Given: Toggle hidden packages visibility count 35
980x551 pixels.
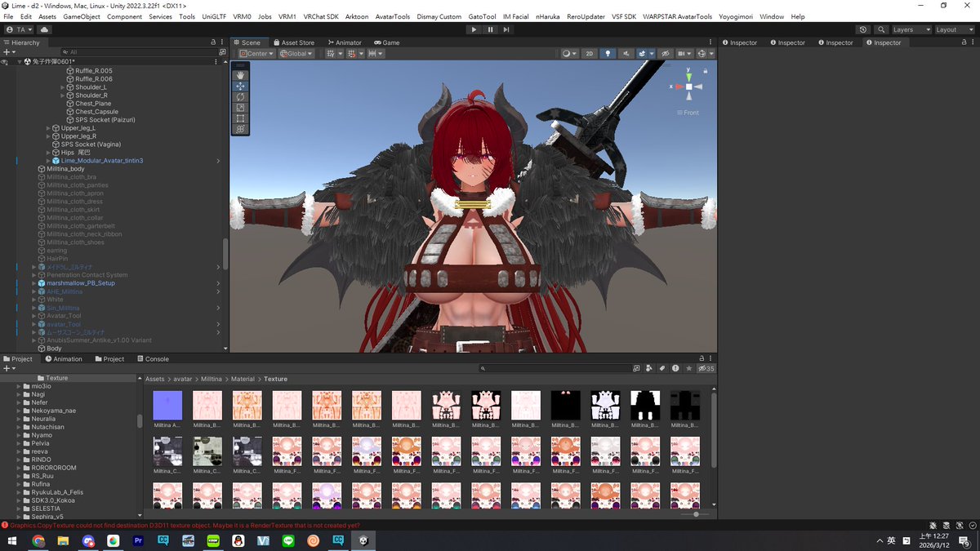Looking at the screenshot, I should (705, 368).
